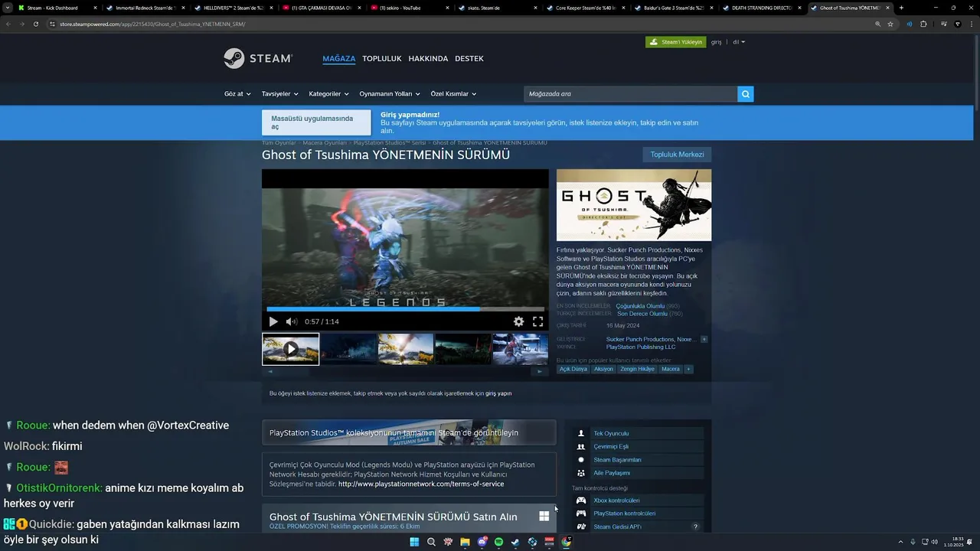Click the store search magnifier button
Image resolution: width=980 pixels, height=551 pixels.
(746, 94)
